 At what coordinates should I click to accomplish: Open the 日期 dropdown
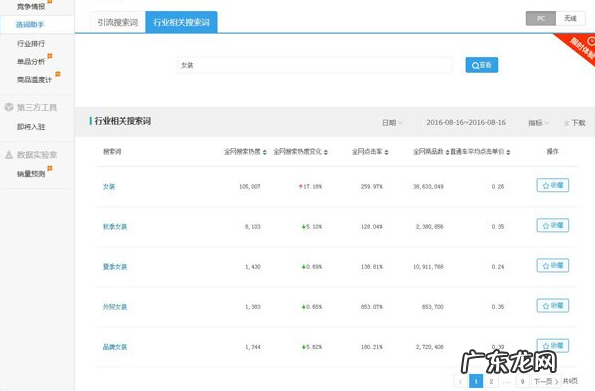point(392,123)
